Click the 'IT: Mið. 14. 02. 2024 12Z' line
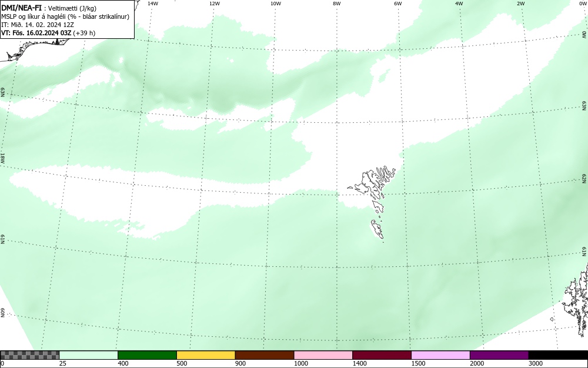The height and width of the screenshot is (368, 588). [38, 25]
